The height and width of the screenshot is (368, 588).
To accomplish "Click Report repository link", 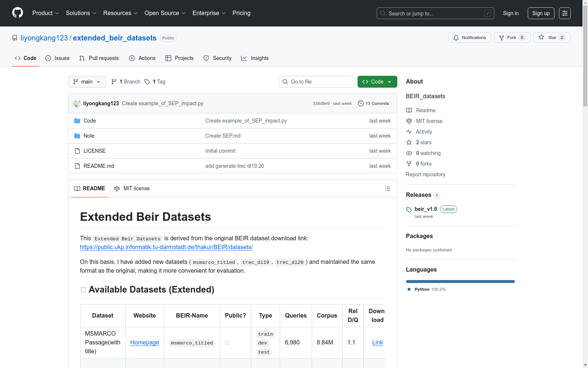I will [x=426, y=174].
